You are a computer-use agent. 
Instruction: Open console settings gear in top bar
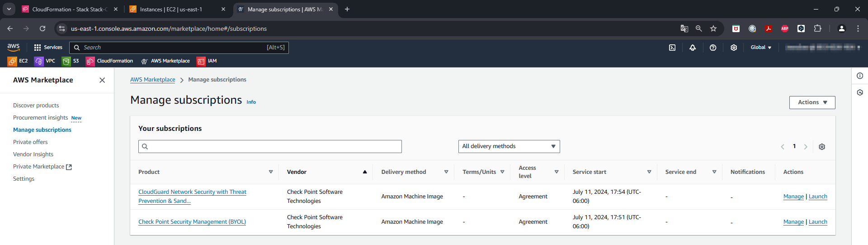734,48
